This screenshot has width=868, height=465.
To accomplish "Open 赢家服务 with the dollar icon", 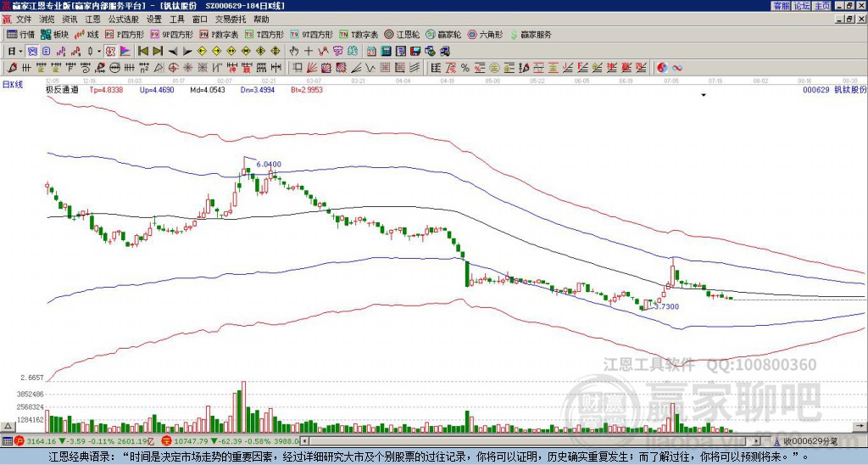I will (531, 34).
